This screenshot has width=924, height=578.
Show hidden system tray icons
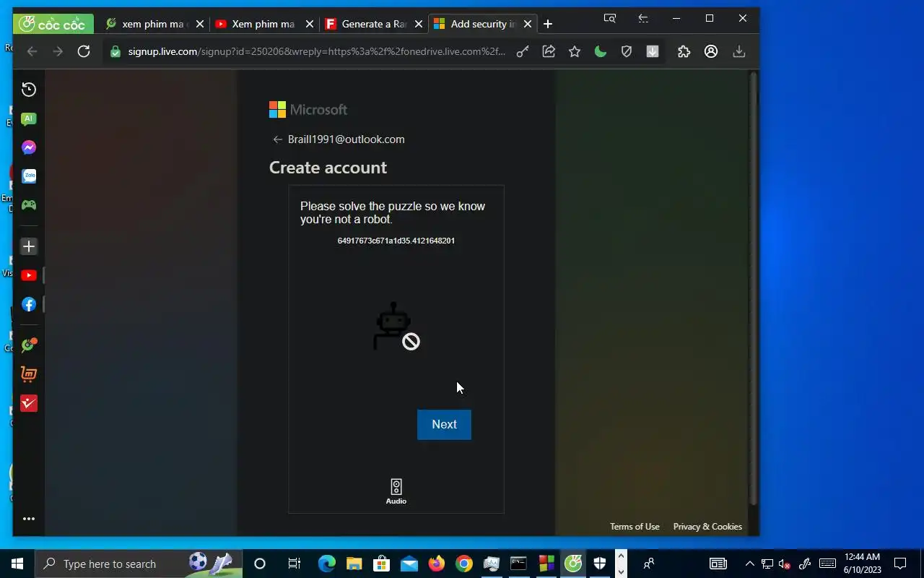(x=749, y=564)
